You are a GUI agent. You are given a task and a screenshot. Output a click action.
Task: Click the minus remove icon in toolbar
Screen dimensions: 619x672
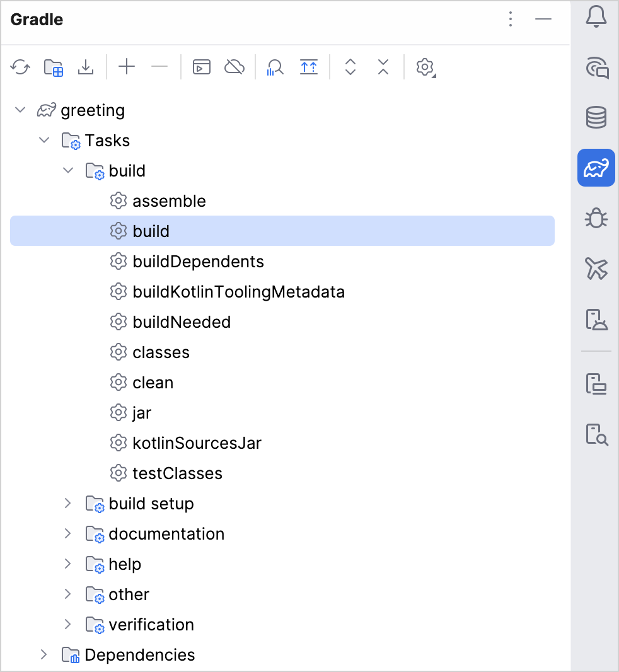[x=159, y=67]
